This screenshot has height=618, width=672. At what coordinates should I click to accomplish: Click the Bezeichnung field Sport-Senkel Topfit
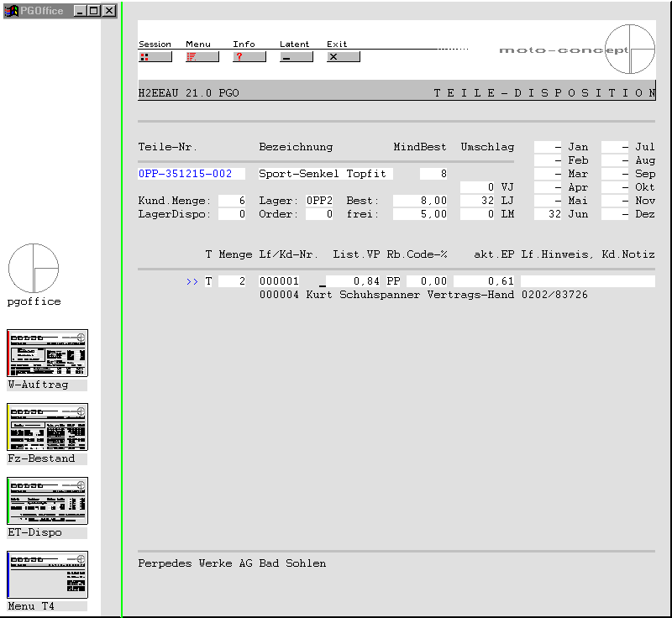[325, 174]
